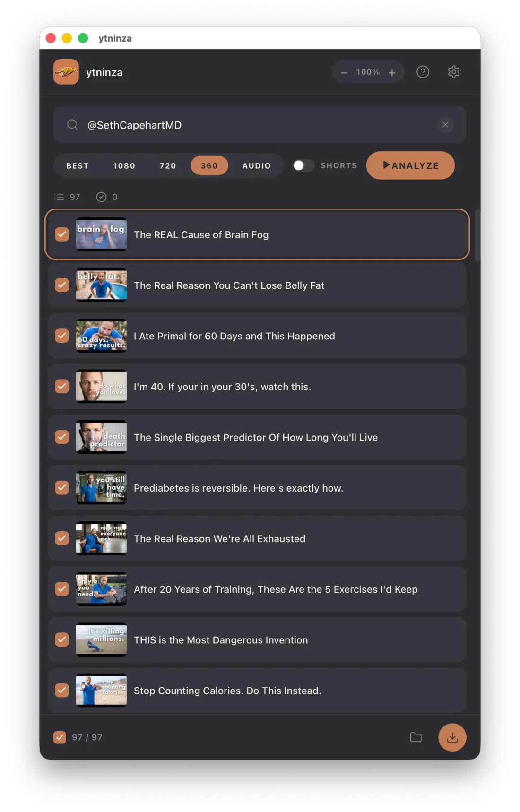Open the help question mark icon

(x=423, y=72)
